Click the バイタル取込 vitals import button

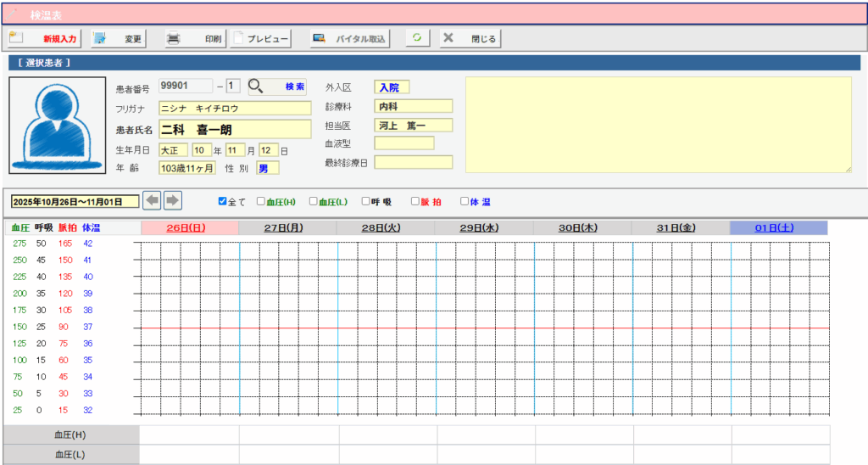[349, 38]
